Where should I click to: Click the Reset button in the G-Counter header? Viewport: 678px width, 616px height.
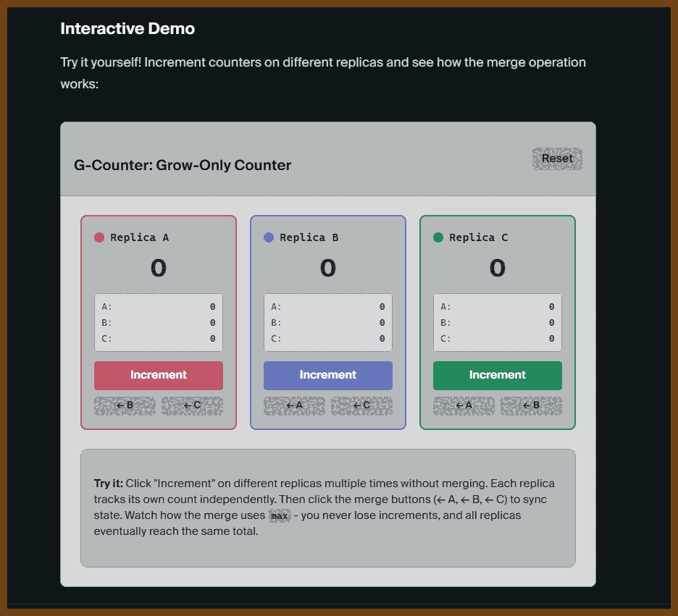coord(557,159)
